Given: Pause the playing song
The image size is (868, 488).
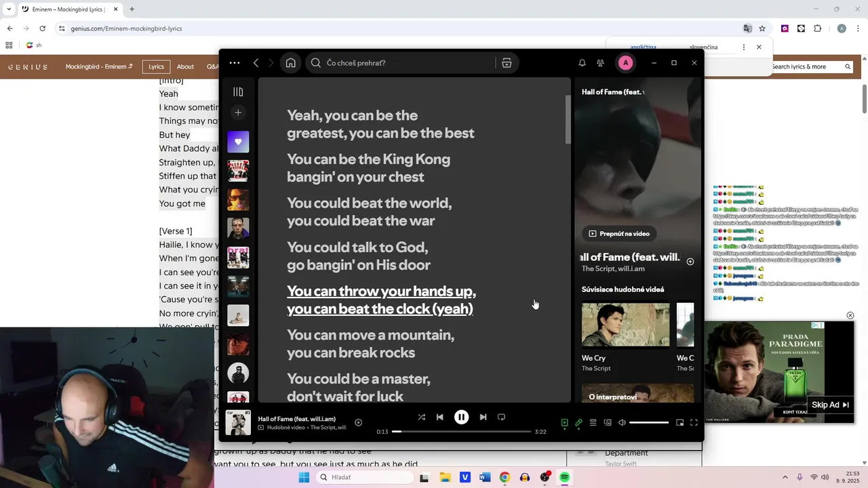Looking at the screenshot, I should tap(461, 417).
